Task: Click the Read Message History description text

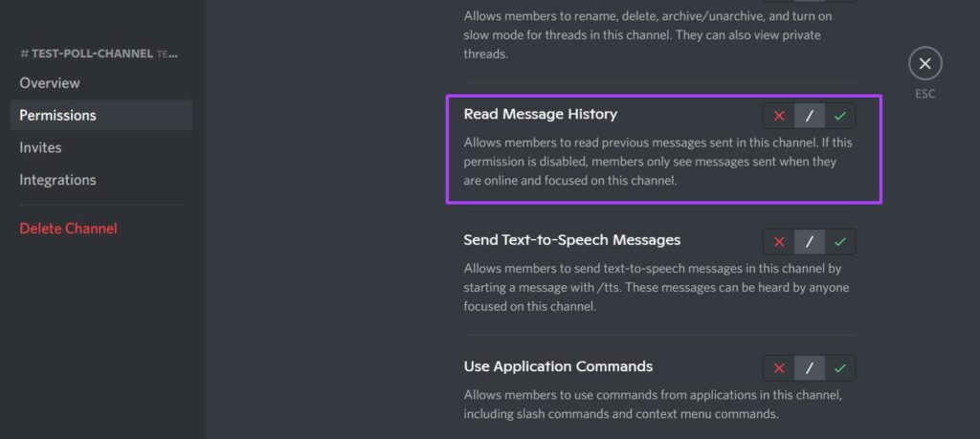Action: point(657,162)
